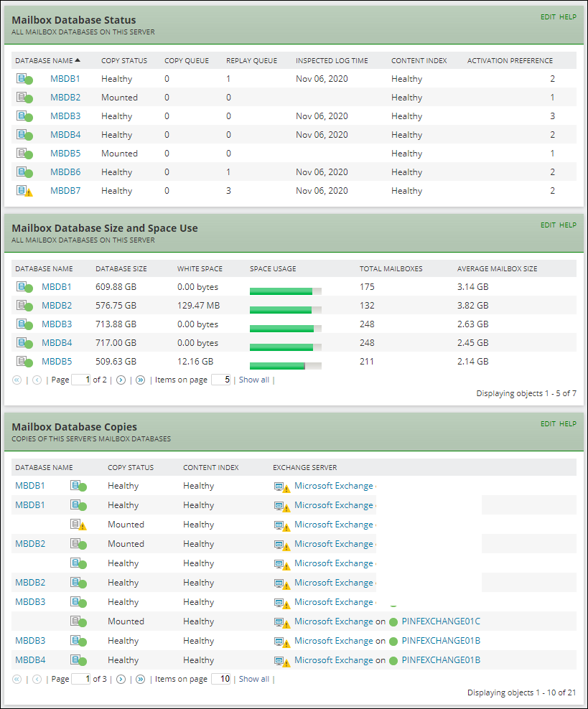Click Items on page field showing 5

click(220, 380)
